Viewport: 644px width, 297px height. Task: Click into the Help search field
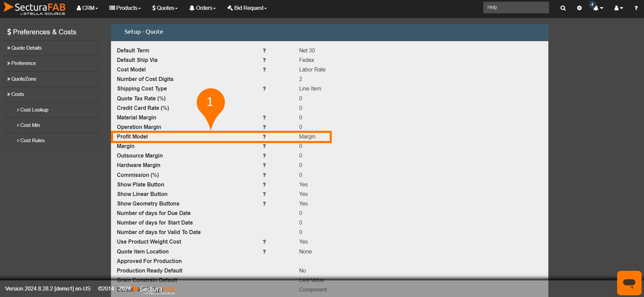pyautogui.click(x=516, y=8)
